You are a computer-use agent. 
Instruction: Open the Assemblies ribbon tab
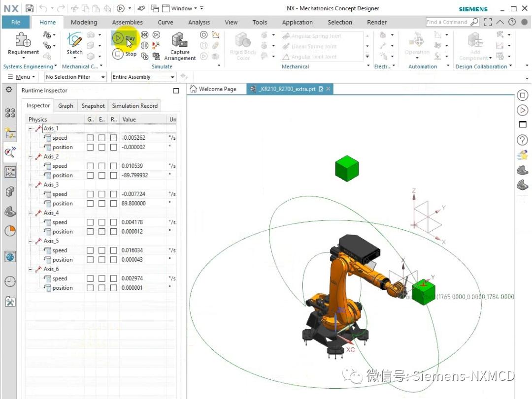pos(127,22)
